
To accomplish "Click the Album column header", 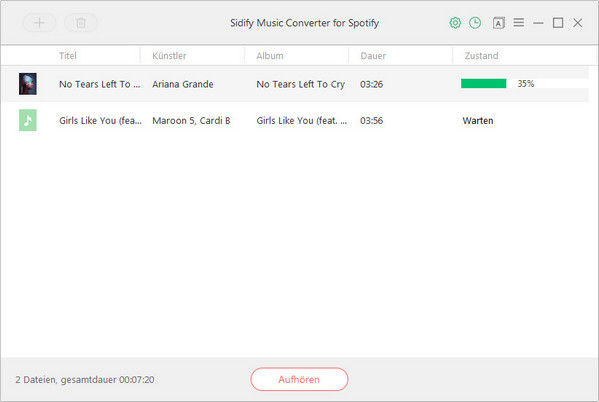I will 270,56.
